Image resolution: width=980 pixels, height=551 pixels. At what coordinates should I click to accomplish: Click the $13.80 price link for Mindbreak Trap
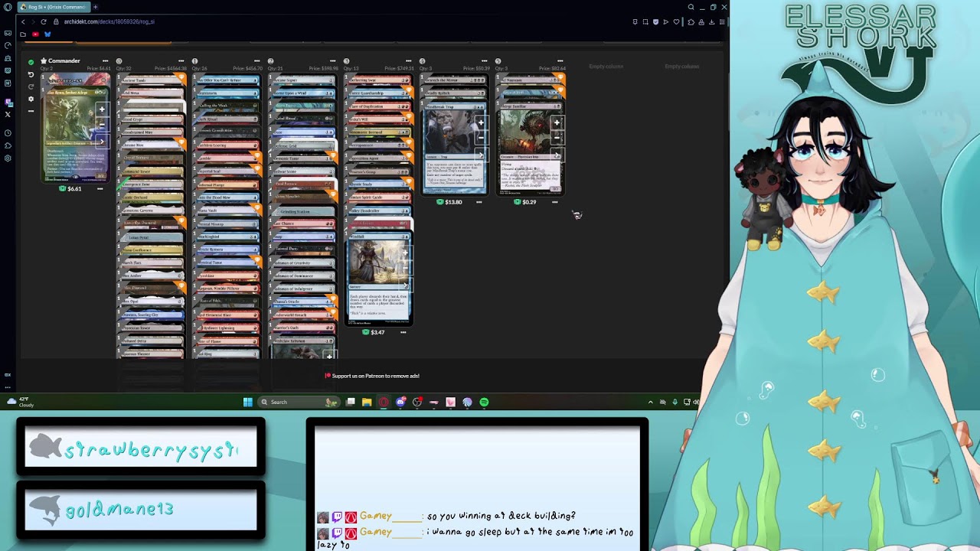pyautogui.click(x=449, y=202)
